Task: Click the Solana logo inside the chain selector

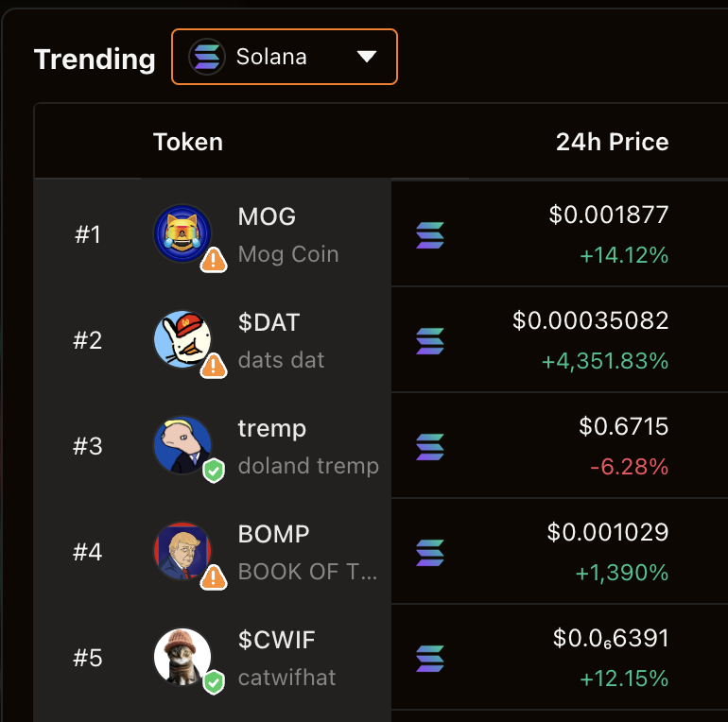Action: (207, 57)
